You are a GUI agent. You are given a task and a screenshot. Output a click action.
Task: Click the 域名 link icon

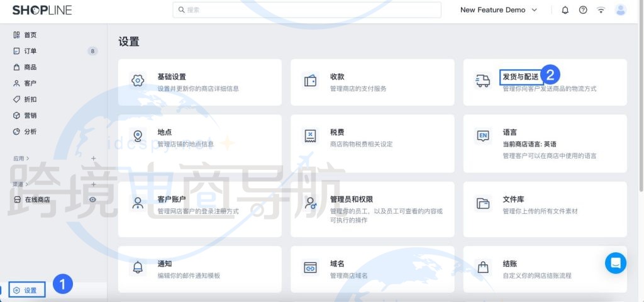pos(310,267)
